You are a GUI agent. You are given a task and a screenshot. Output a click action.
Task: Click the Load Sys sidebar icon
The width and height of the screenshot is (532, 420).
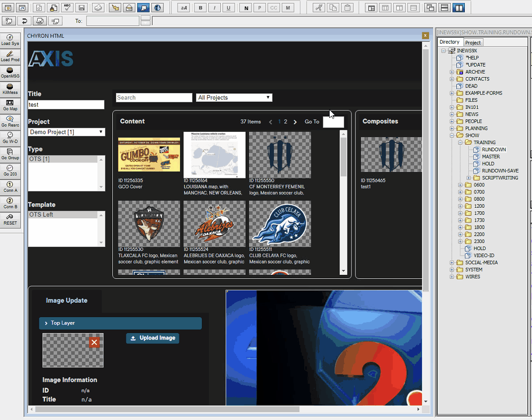tap(10, 40)
